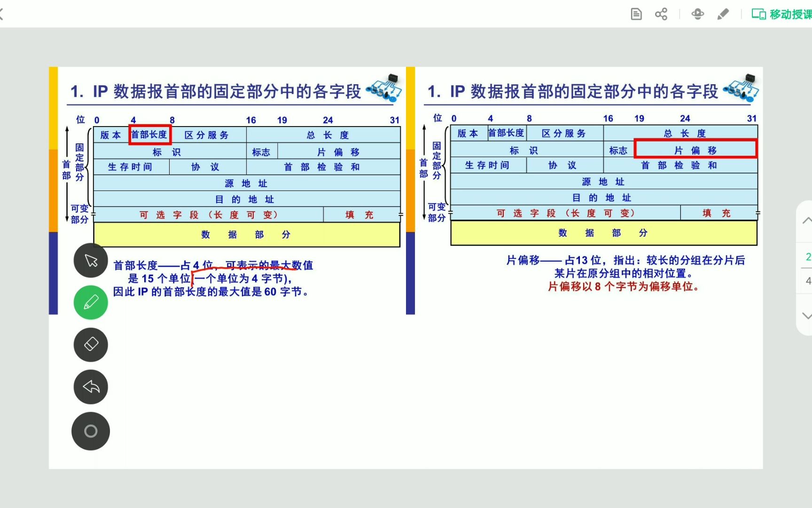Open the cloud classroom icon
This screenshot has height=508, width=812.
pyautogui.click(x=697, y=14)
